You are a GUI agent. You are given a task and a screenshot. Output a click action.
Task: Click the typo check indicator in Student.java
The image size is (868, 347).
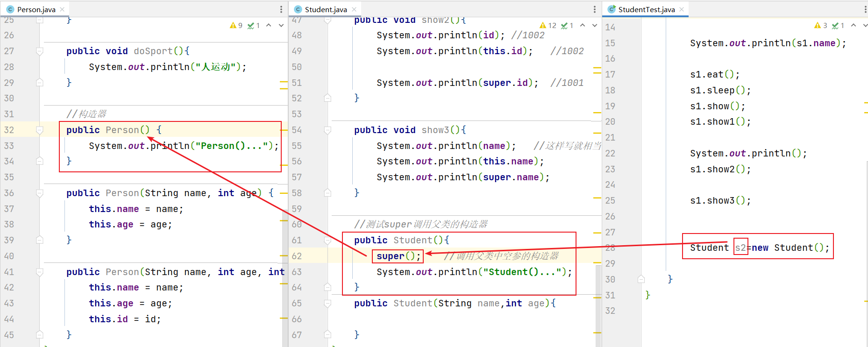[x=567, y=26]
